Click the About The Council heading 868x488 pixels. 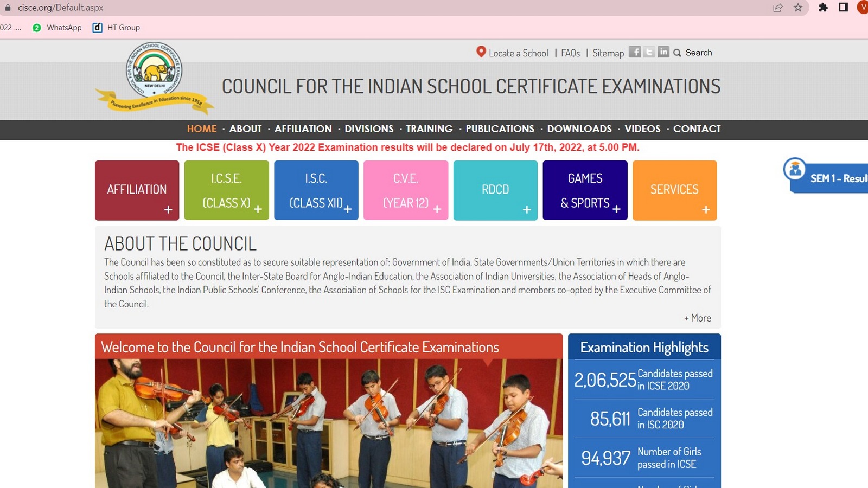coord(180,244)
